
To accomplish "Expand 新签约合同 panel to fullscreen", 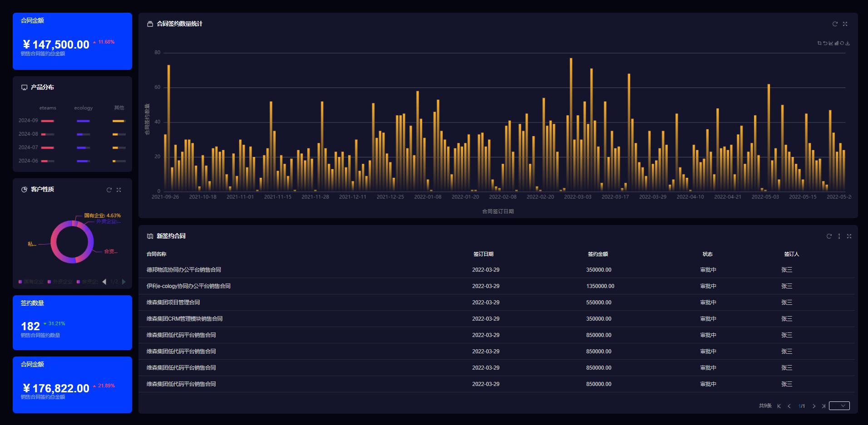I will tap(849, 236).
